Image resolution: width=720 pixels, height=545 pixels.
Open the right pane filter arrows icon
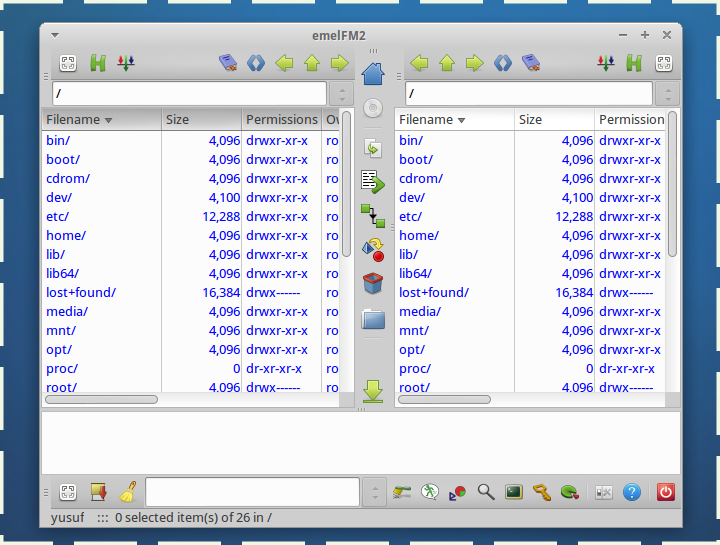[606, 63]
